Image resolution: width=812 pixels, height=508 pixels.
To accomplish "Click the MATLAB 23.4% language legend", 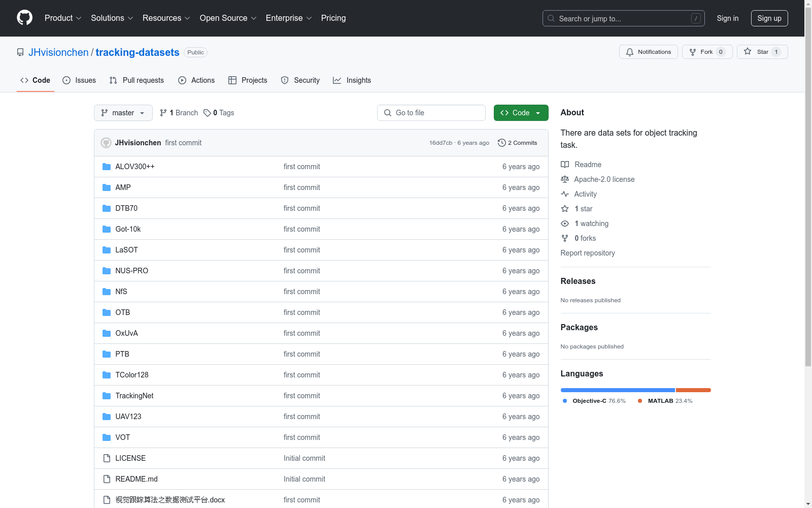I will 665,401.
